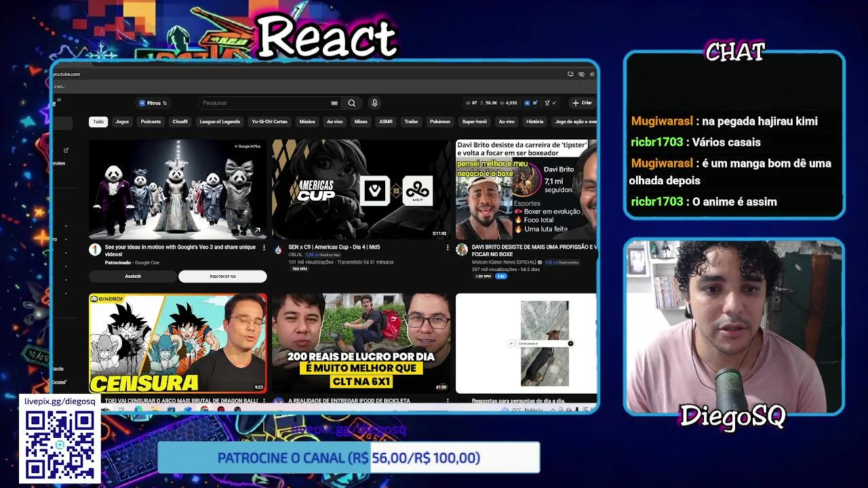Select the Música filter chip

click(307, 122)
